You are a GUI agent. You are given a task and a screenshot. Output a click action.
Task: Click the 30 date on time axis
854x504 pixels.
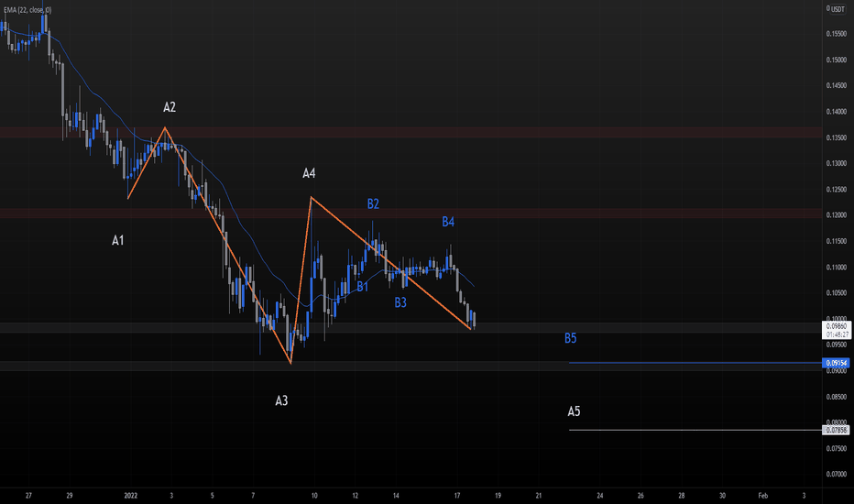pos(722,496)
